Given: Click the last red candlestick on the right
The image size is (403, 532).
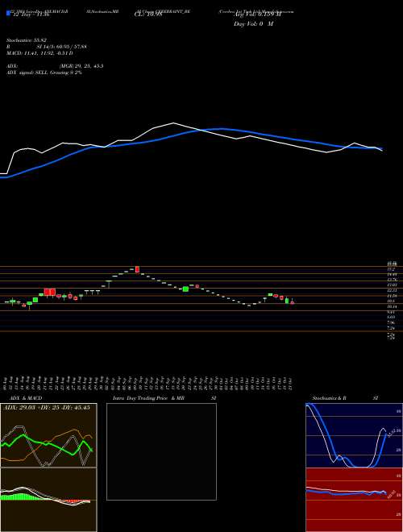Looking at the screenshot, I should (292, 302).
